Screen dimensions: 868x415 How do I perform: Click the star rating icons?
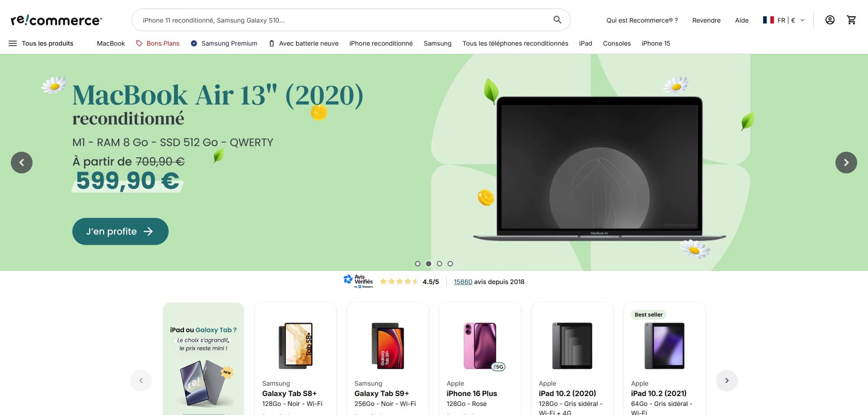pos(399,281)
